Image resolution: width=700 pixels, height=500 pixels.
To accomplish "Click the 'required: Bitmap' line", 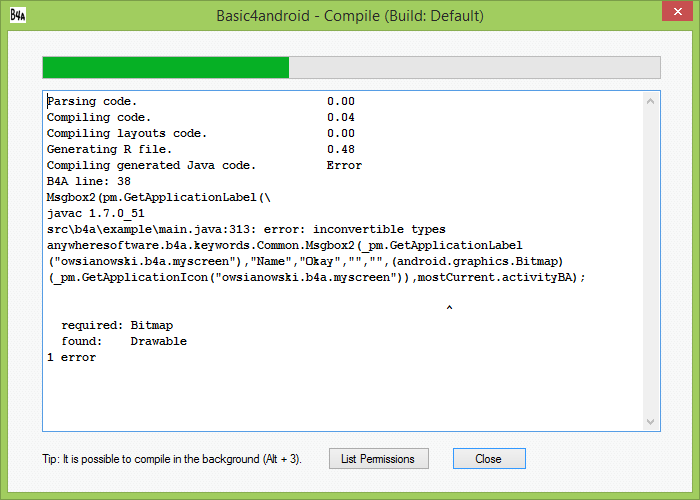I will tap(117, 325).
